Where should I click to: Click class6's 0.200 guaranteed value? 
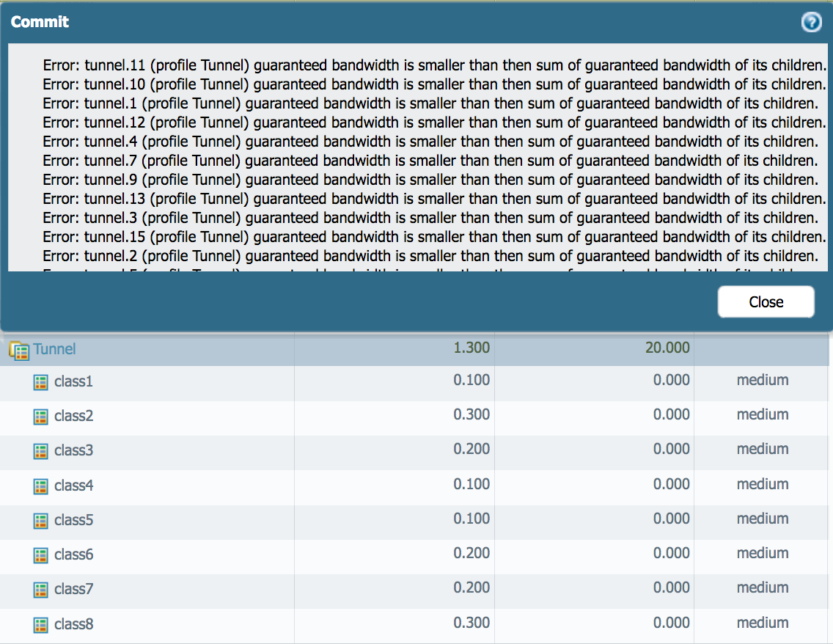pyautogui.click(x=471, y=553)
